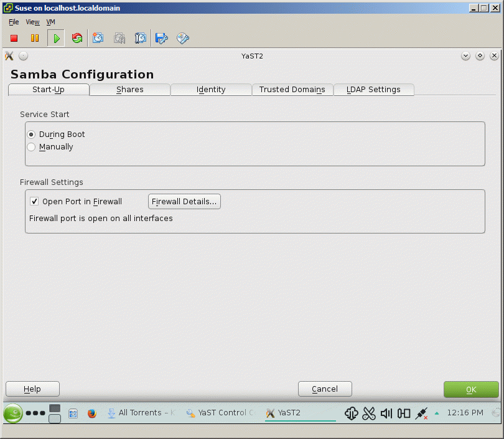The width and height of the screenshot is (504, 439).
Task: Minimize YaST2 window with down-arrow button
Action: pos(465,56)
